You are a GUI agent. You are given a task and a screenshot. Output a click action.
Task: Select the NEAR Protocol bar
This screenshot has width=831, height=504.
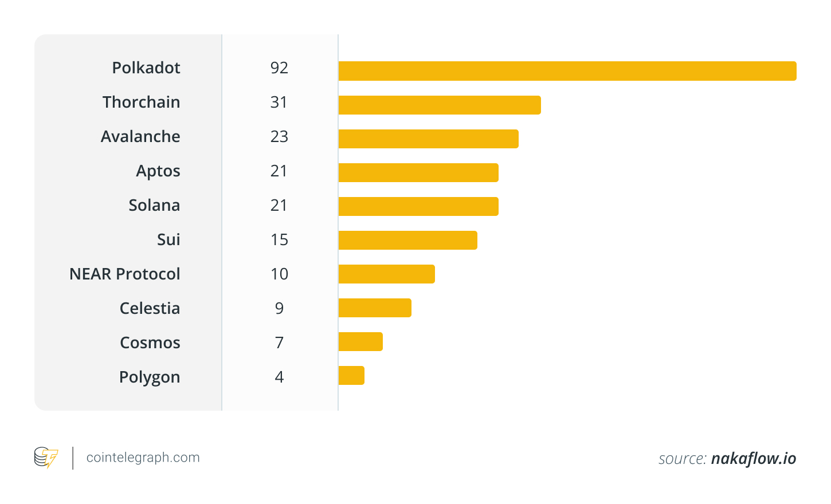coord(386,274)
